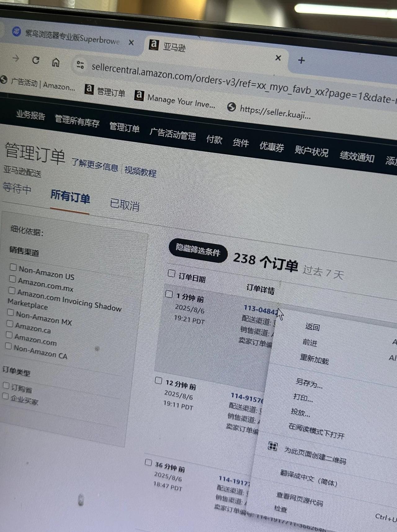Select the order placed 36 分钟 前

(149, 463)
